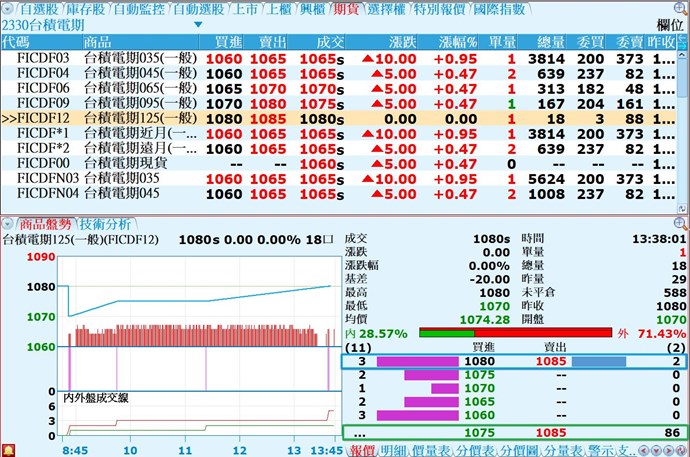Open the 2330台積電期 product dropdown
690x457 pixels.
(x=198, y=25)
